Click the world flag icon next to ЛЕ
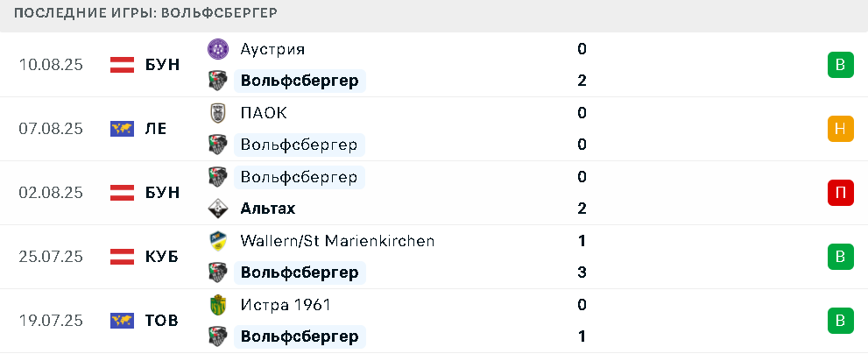The height and width of the screenshot is (354, 868). (122, 129)
